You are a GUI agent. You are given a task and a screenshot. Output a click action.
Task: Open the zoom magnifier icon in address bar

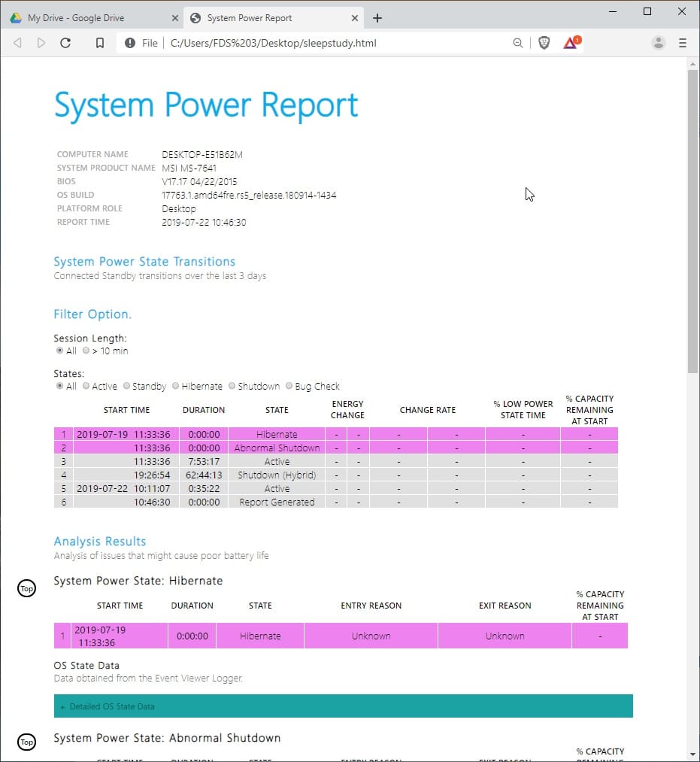click(x=518, y=43)
